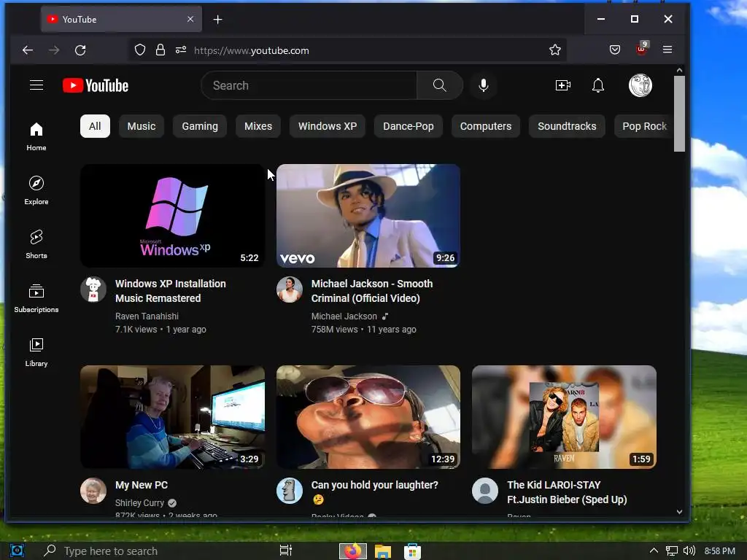
Task: Open site permissions icon in address bar
Action: (181, 50)
